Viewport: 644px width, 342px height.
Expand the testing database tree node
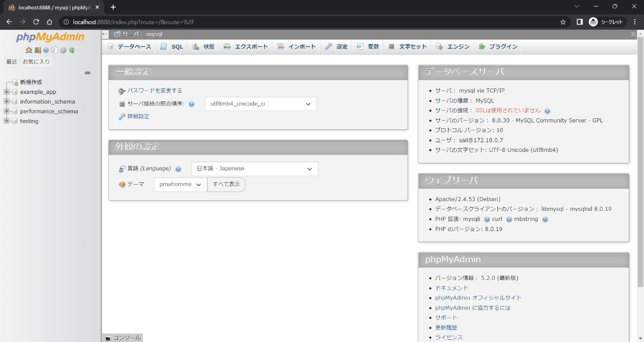(x=6, y=121)
